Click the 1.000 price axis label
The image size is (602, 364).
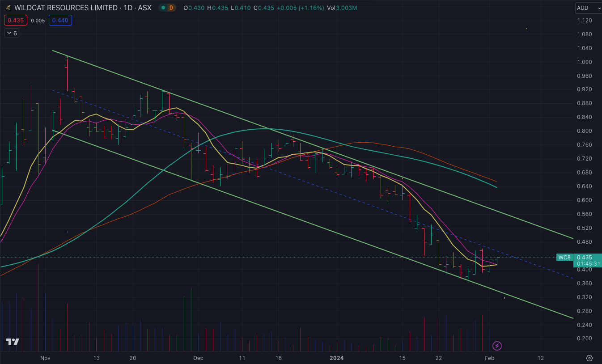(585, 62)
